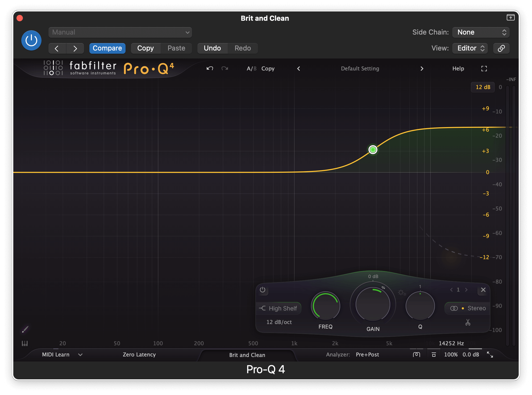The height and width of the screenshot is (395, 532).
Task: Select next FabFilter preset arrow
Action: pyautogui.click(x=422, y=69)
